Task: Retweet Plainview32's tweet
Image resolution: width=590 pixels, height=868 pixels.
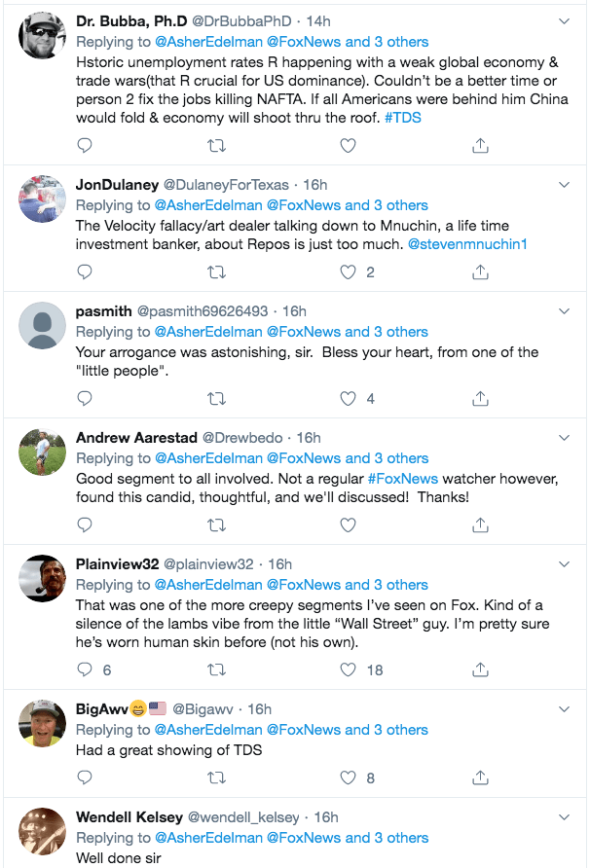Action: [216, 669]
